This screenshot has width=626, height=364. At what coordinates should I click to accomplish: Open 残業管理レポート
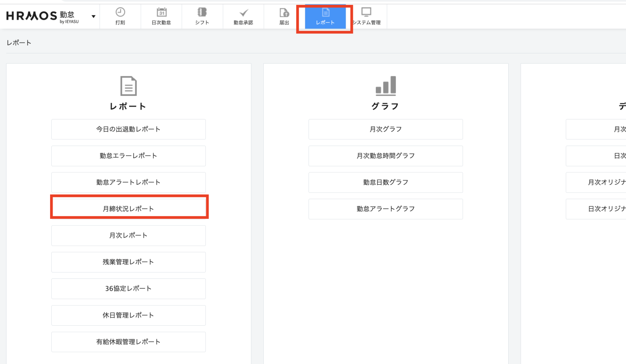(128, 262)
